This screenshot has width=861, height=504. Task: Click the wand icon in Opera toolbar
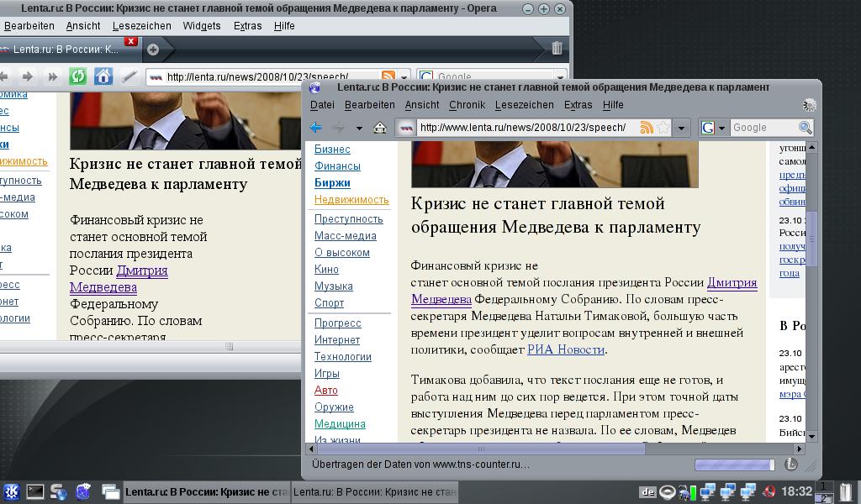(x=129, y=76)
